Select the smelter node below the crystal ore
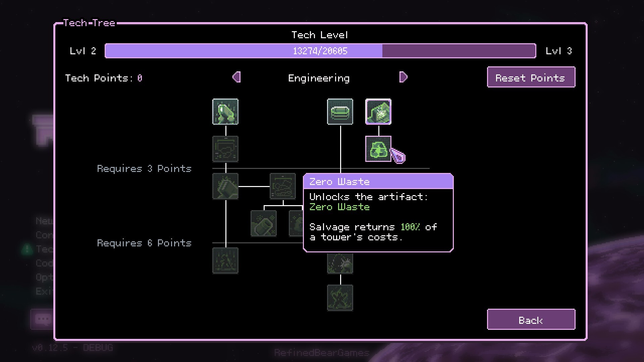644x362 pixels. pos(225,148)
